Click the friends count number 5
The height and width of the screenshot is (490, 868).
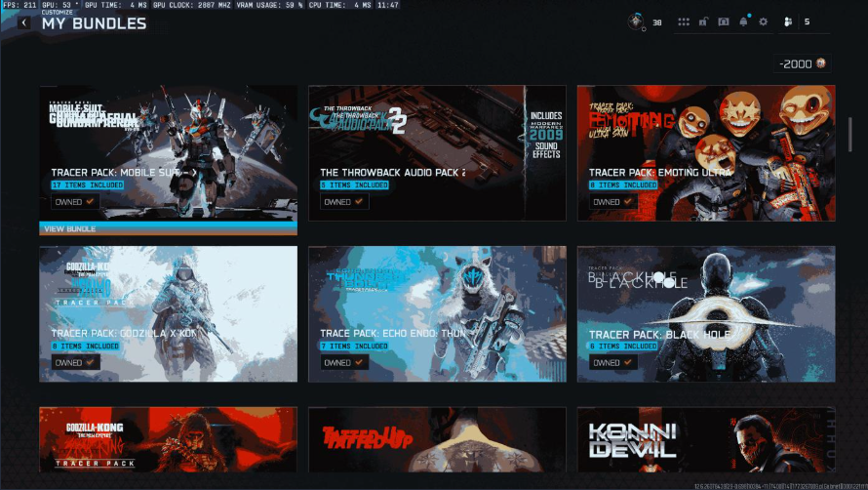pos(808,21)
